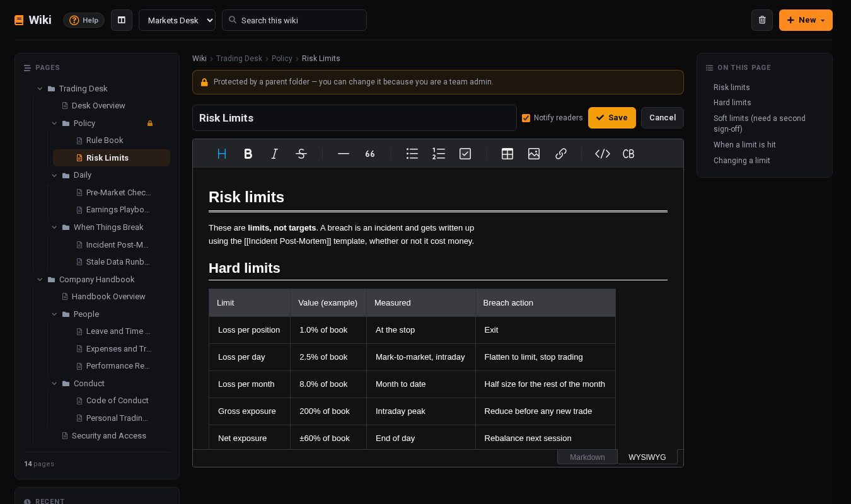Screen dimensions: 851x504
Task: Click the Search this wiki field
Action: (x=294, y=20)
